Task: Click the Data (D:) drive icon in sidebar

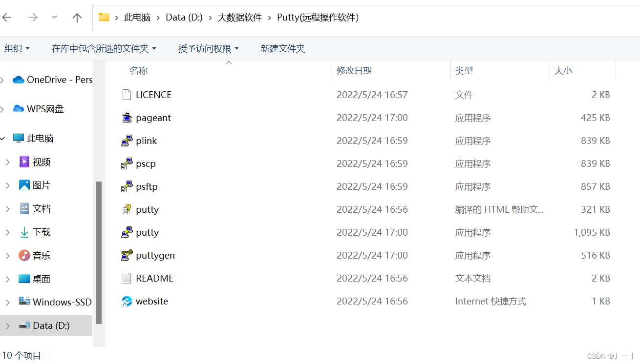Action: point(24,325)
